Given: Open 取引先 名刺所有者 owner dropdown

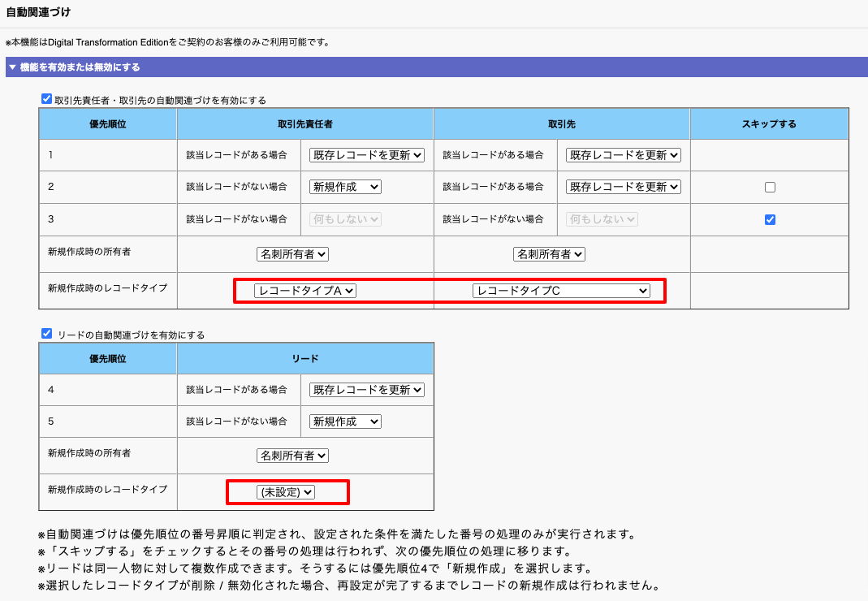Looking at the screenshot, I should pos(549,254).
